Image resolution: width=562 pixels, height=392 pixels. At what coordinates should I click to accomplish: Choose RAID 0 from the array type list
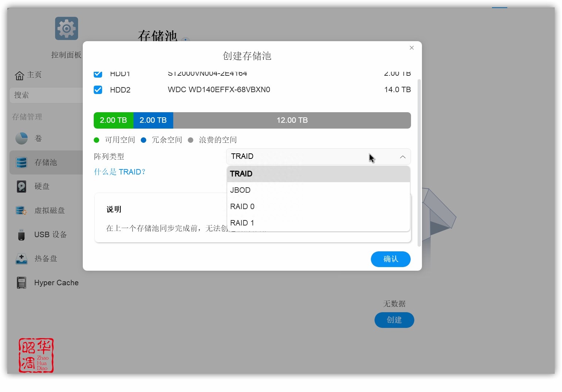[x=318, y=207]
